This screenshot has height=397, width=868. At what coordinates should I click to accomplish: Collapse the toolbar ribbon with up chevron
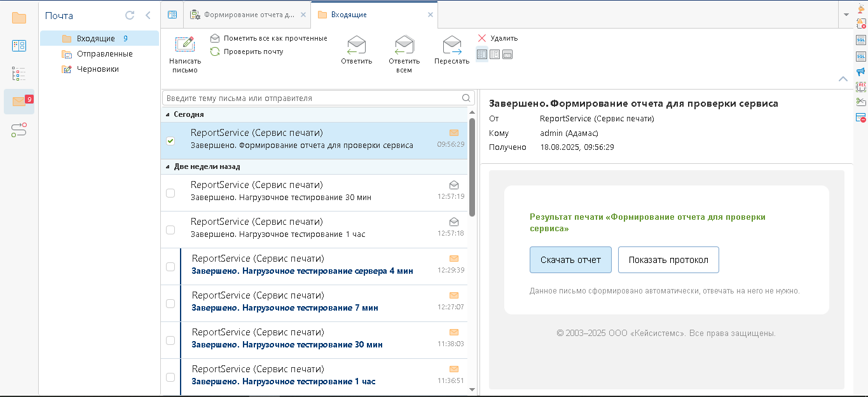pos(843,79)
